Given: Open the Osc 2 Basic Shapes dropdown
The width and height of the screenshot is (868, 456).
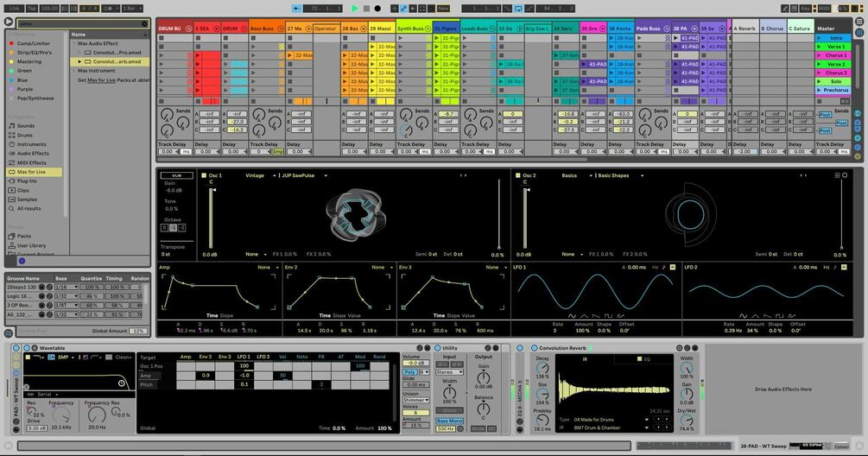Looking at the screenshot, I should (x=619, y=175).
